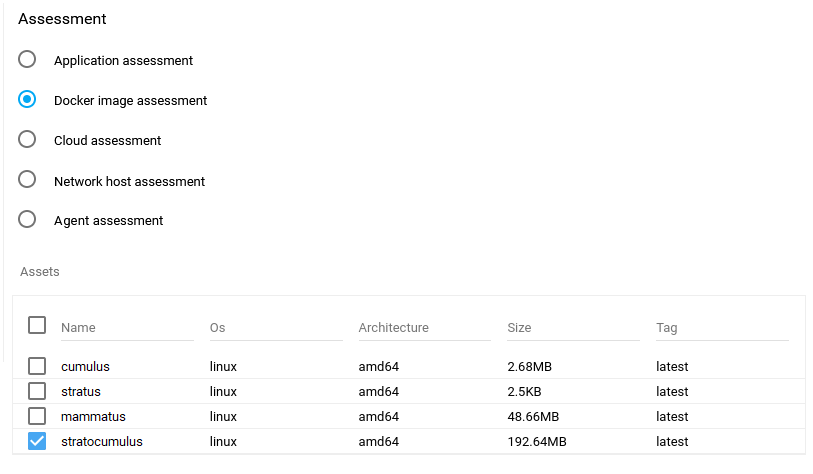Pick the Network host assessment option
Image resolution: width=813 pixels, height=474 pixels.
28,181
